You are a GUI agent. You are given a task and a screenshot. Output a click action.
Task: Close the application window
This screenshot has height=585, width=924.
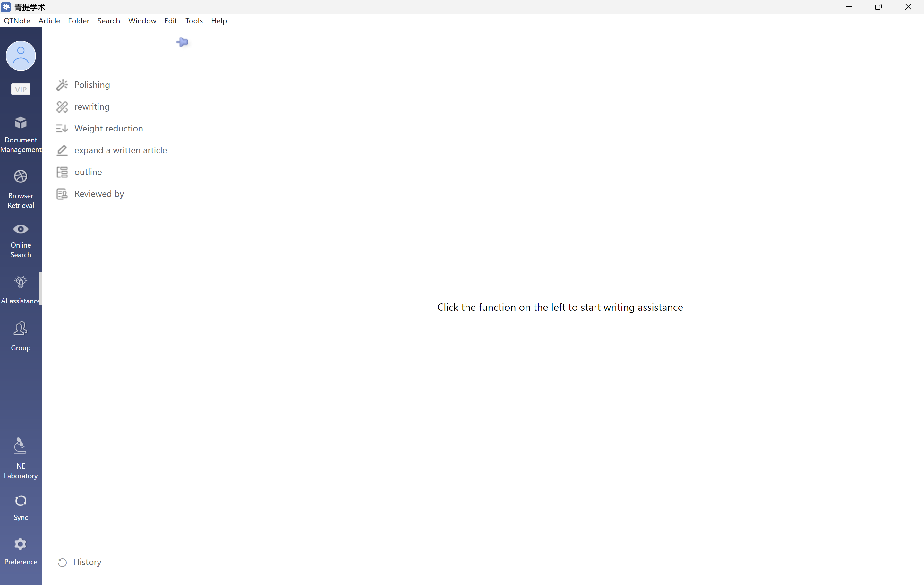[x=908, y=7]
